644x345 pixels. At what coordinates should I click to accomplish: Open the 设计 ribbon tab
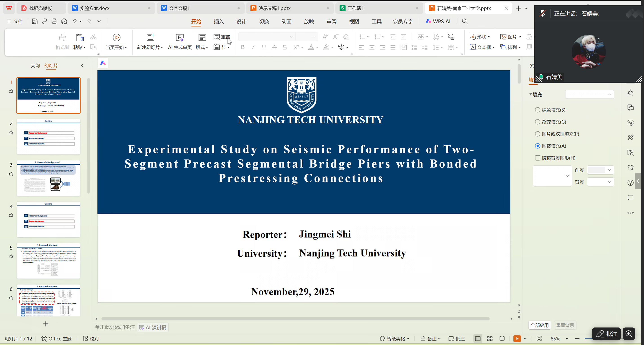[241, 22]
